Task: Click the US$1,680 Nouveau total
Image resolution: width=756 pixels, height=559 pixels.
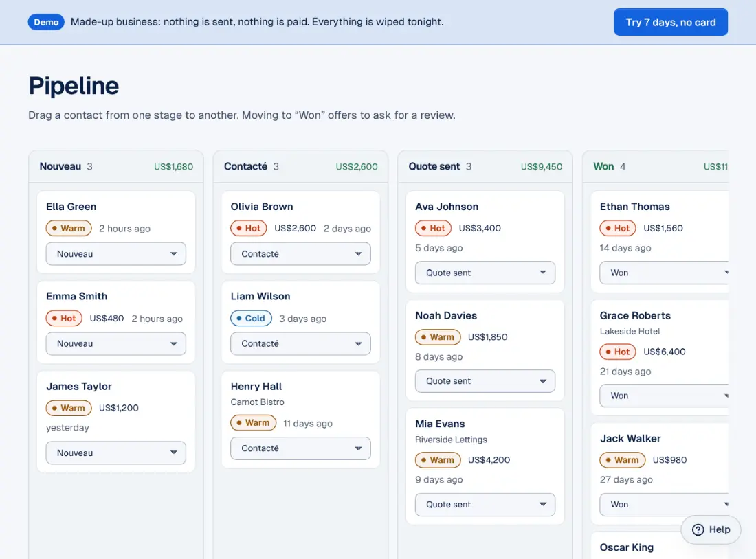Action: tap(174, 167)
